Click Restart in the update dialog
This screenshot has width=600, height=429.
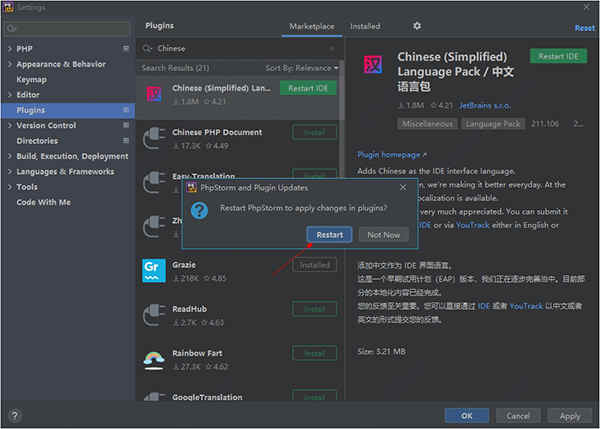[329, 235]
